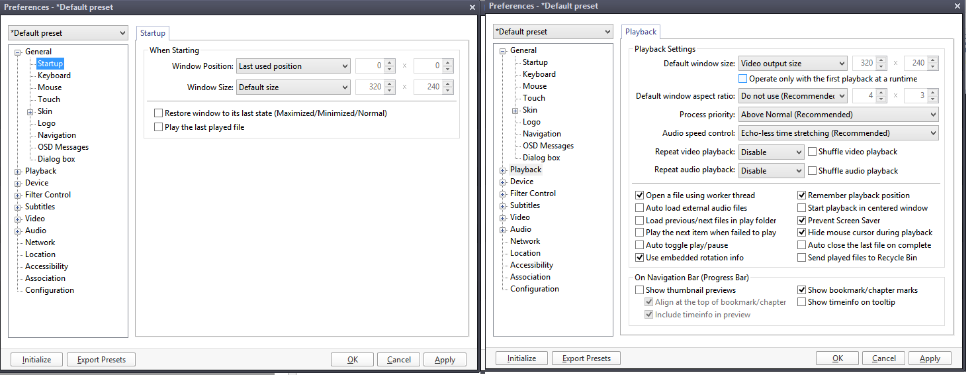Image resolution: width=980 pixels, height=375 pixels.
Task: Select Association in right window tree
Action: click(530, 277)
